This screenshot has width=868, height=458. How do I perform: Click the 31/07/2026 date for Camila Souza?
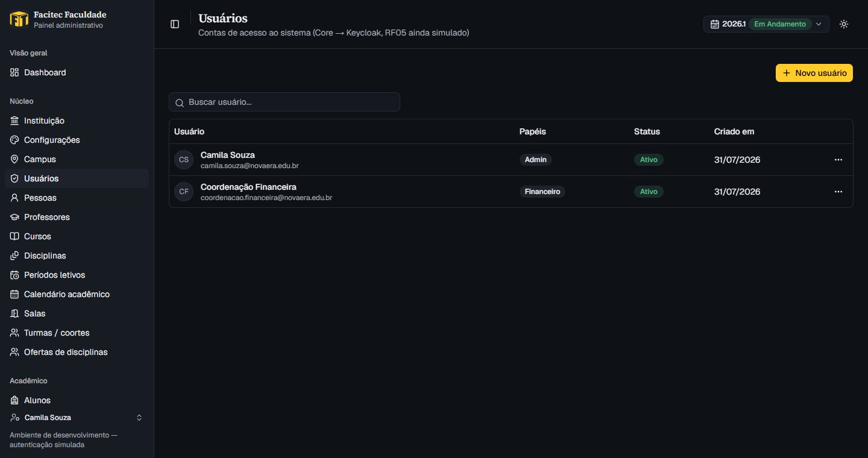(737, 160)
